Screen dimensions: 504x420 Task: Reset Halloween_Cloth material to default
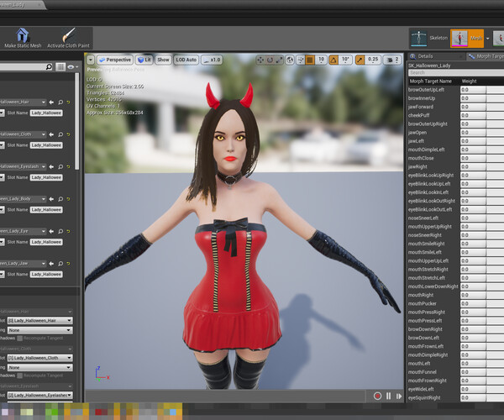click(68, 134)
